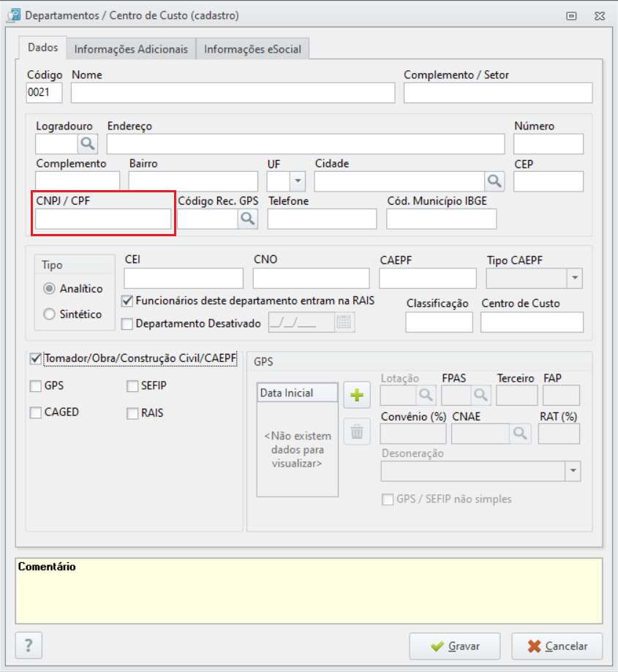Toggle Tomador/Obra/Construção Civil/CAEPF checkbox
The height and width of the screenshot is (672, 618).
36,358
